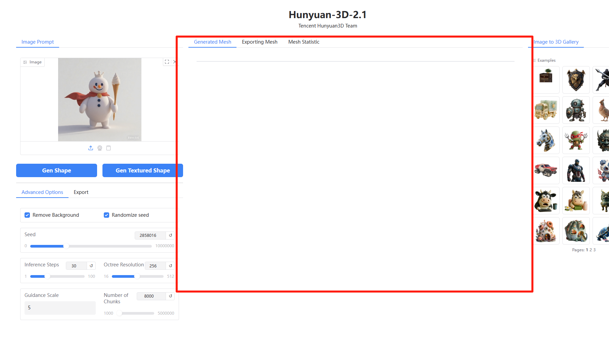Reset the Seed value
Viewport: 609px width, 364px height.
tap(170, 235)
